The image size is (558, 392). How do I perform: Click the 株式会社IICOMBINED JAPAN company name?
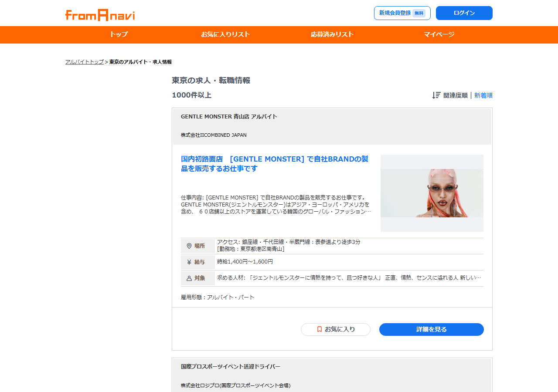point(214,135)
